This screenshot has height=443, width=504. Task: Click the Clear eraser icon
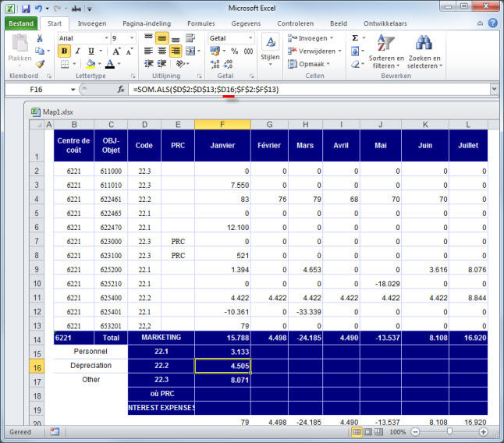point(355,64)
